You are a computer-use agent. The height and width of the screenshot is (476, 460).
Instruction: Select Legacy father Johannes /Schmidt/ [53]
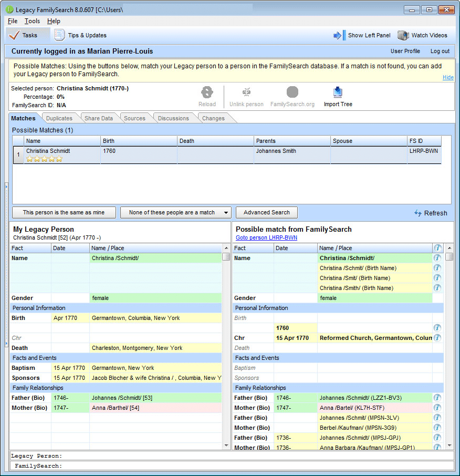tap(155, 398)
